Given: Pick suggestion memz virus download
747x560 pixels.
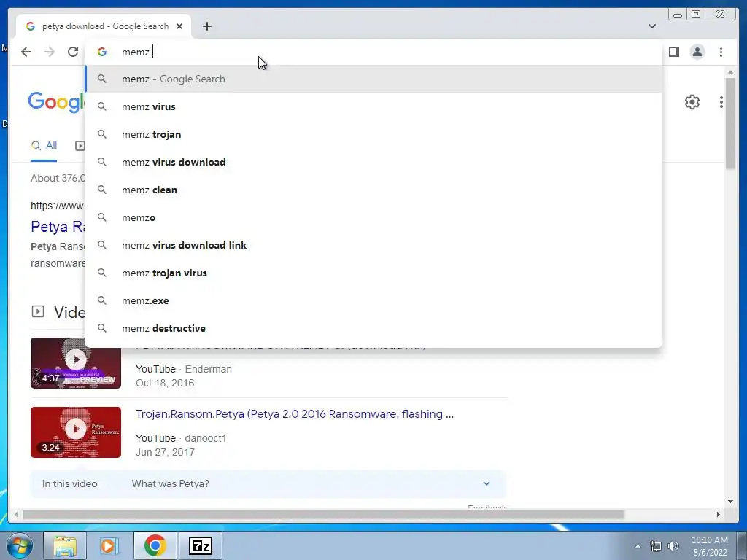Looking at the screenshot, I should 374,162.
